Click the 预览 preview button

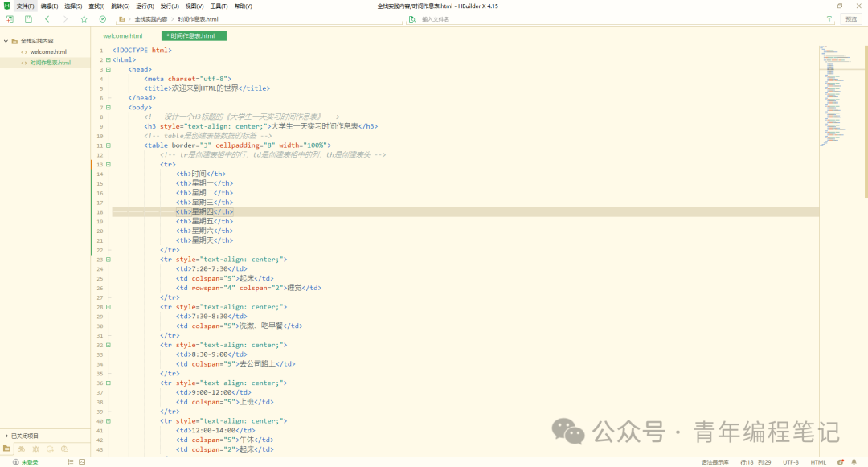coord(851,18)
